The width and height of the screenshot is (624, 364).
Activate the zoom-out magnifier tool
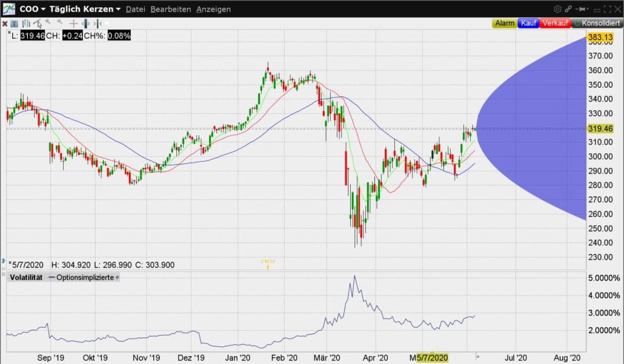[x=59, y=23]
